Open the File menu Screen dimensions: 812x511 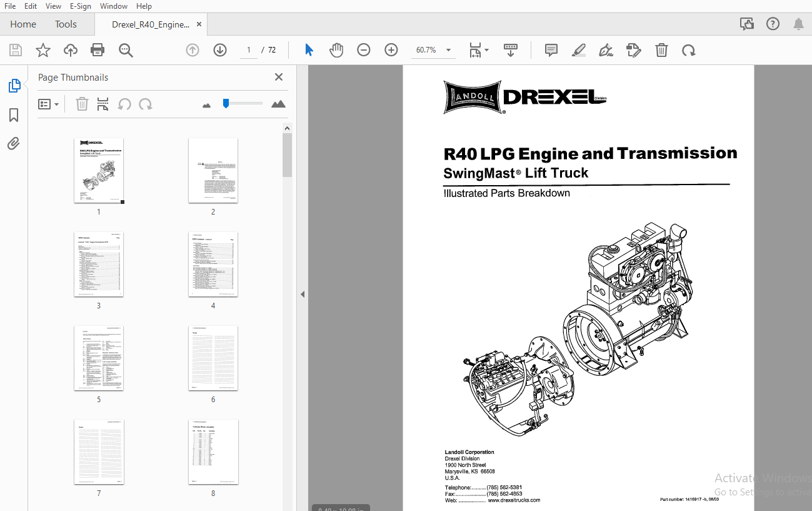coord(10,6)
